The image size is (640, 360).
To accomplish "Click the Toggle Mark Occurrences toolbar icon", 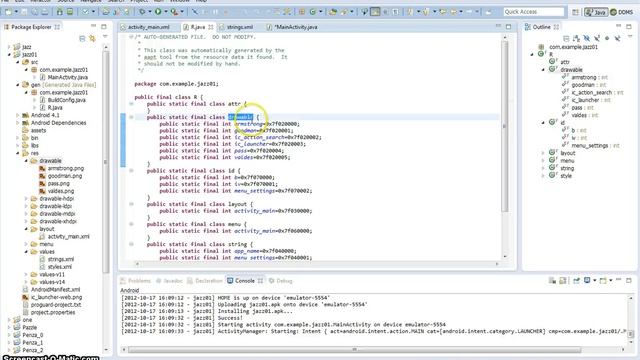I will click(375, 12).
